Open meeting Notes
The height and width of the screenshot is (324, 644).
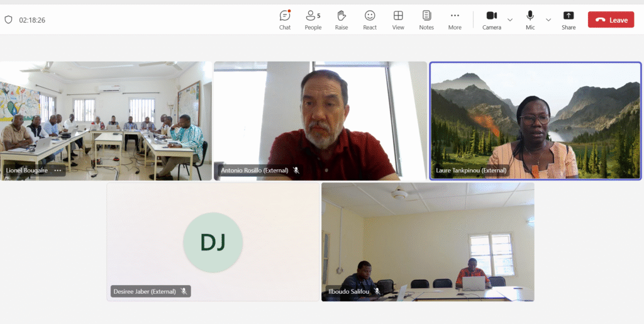(x=426, y=20)
